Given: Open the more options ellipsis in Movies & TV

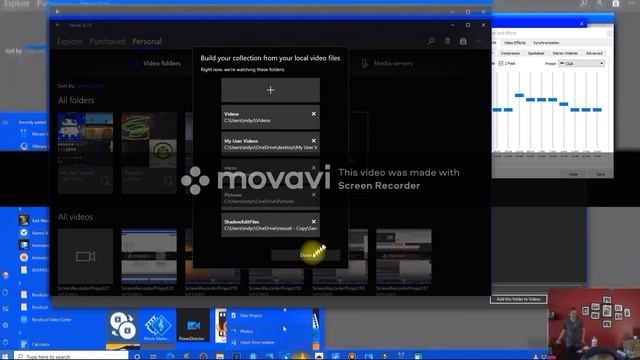Looking at the screenshot, I should coord(479,41).
